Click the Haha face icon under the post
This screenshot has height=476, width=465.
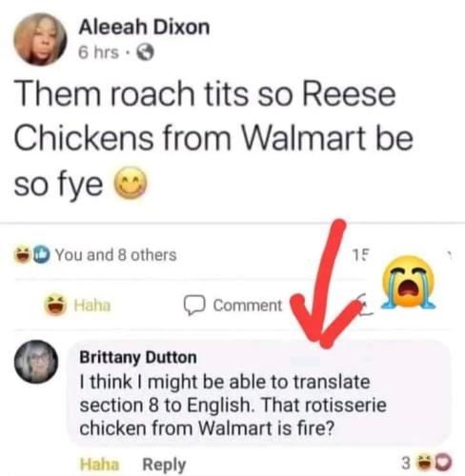coord(55,305)
